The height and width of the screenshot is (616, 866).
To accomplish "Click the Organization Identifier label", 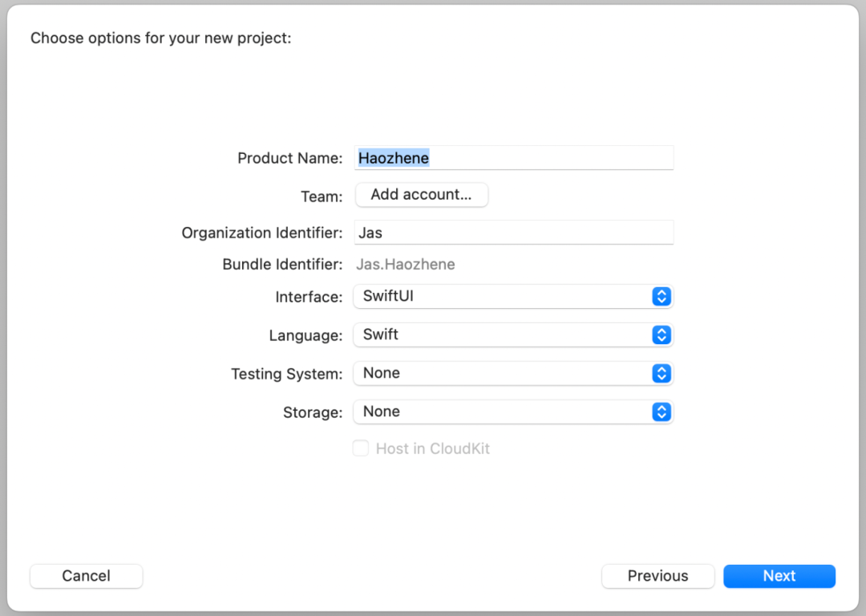I will 262,233.
